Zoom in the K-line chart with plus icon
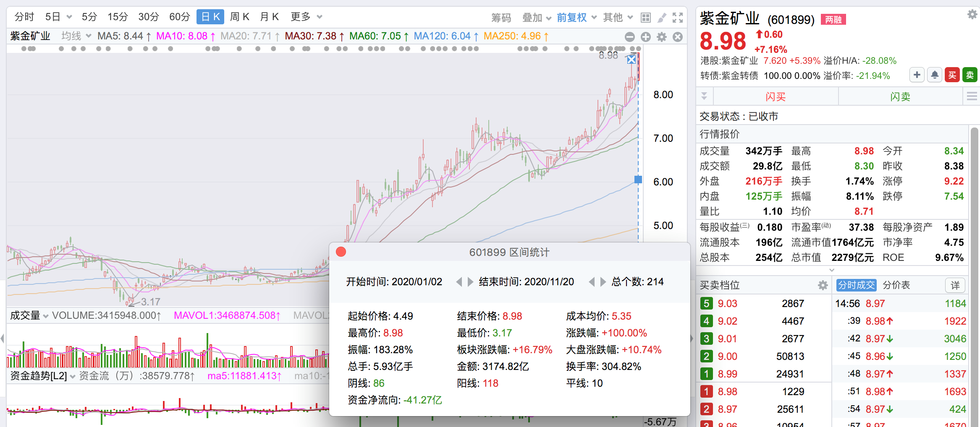The width and height of the screenshot is (980, 427). (646, 37)
